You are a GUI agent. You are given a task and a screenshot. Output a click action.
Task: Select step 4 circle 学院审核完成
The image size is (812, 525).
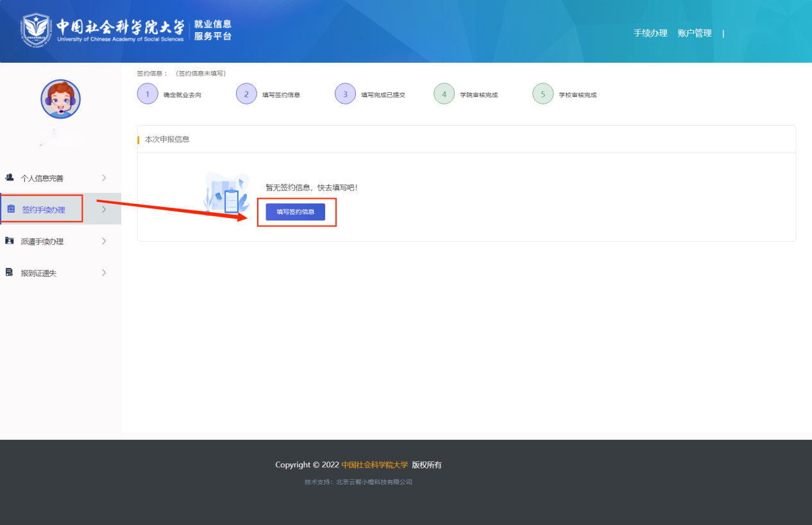tap(444, 94)
